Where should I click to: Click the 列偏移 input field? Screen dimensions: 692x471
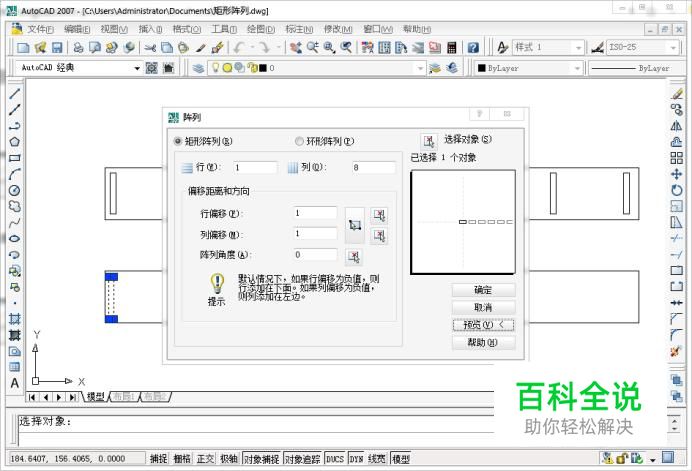315,233
